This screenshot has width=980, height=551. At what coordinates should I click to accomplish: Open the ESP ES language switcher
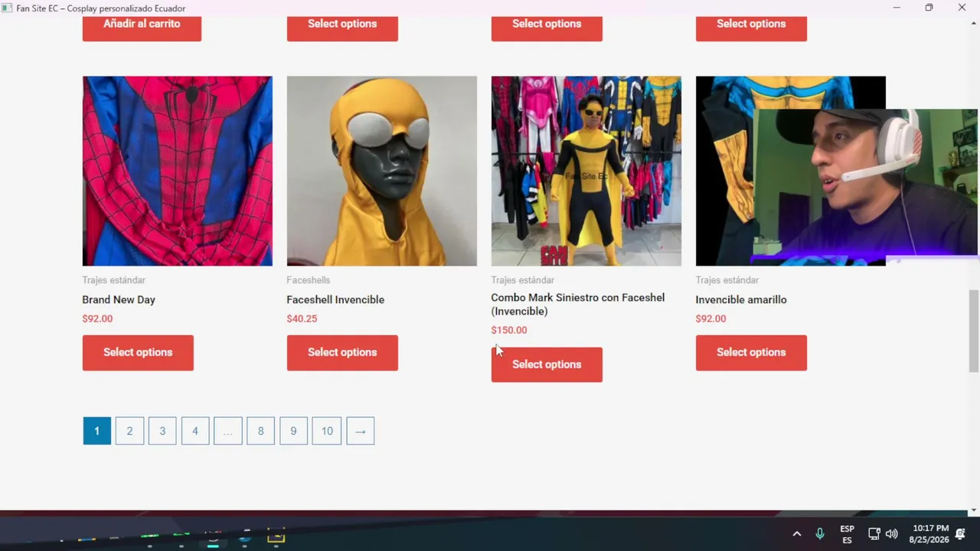coord(847,534)
